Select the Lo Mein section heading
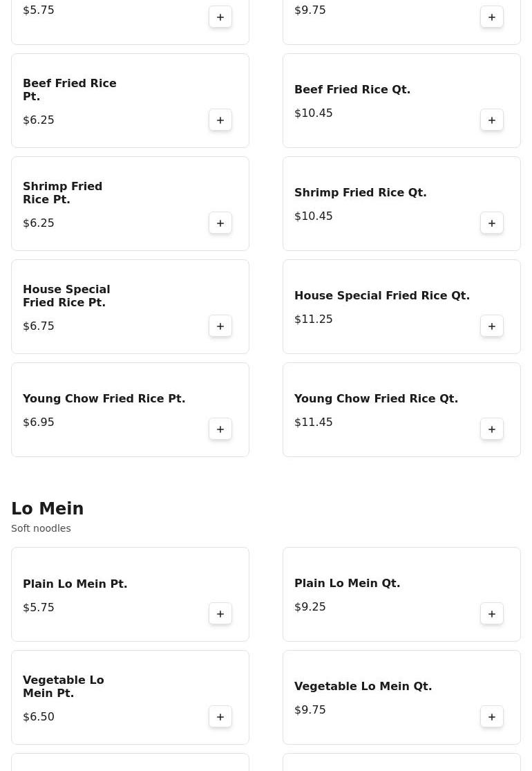 pos(47,508)
